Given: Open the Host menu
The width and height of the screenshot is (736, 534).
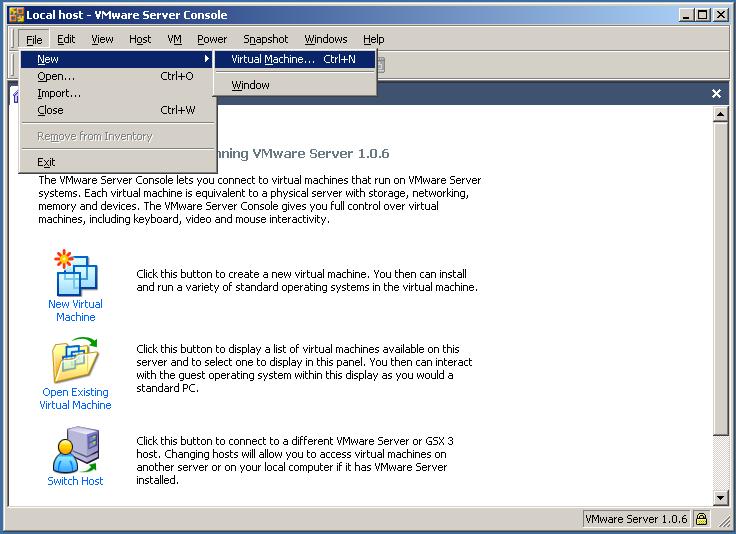Looking at the screenshot, I should pyautogui.click(x=140, y=39).
